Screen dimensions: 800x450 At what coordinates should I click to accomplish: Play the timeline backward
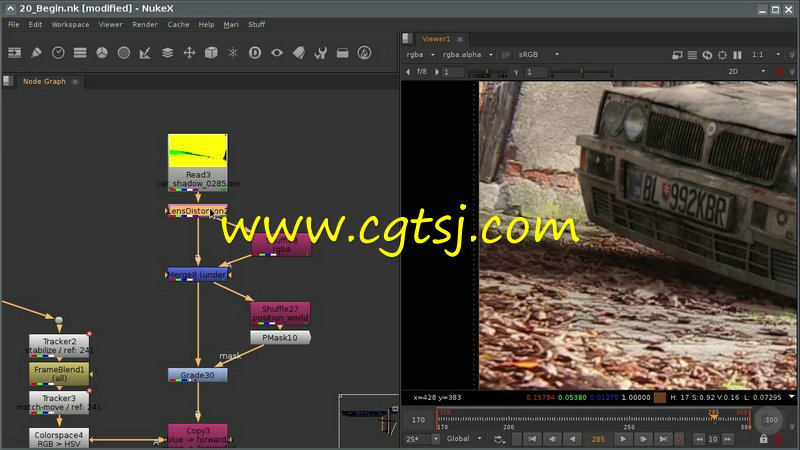[x=573, y=439]
